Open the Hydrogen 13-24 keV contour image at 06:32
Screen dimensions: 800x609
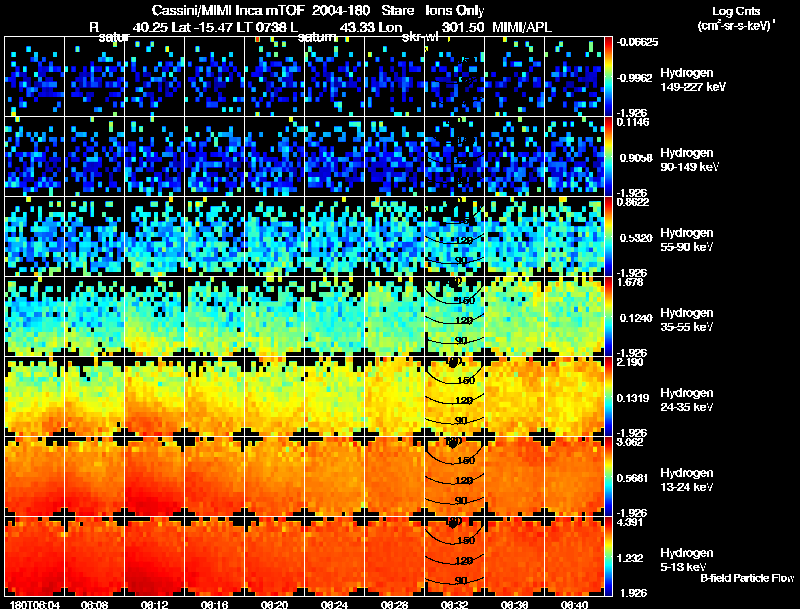[454, 477]
